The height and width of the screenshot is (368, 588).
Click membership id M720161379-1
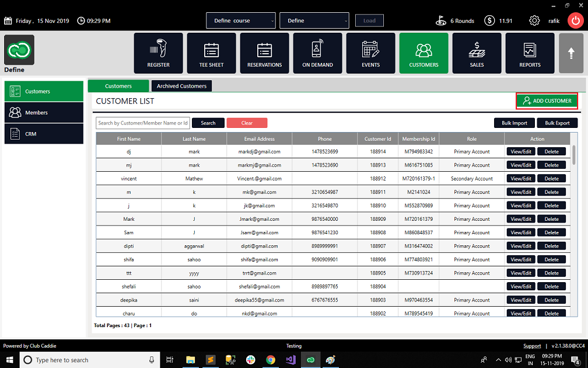point(418,179)
